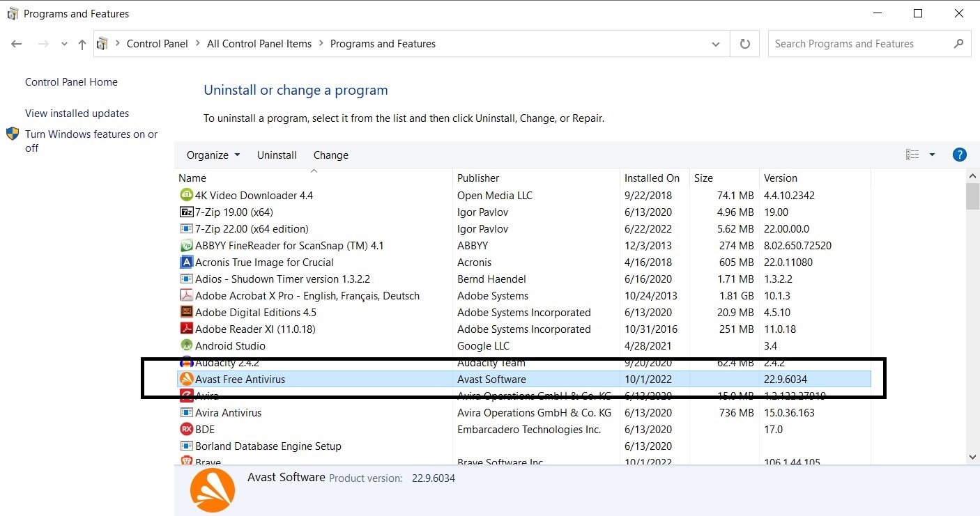
Task: Click the Acronis True Image icon
Action: point(186,262)
